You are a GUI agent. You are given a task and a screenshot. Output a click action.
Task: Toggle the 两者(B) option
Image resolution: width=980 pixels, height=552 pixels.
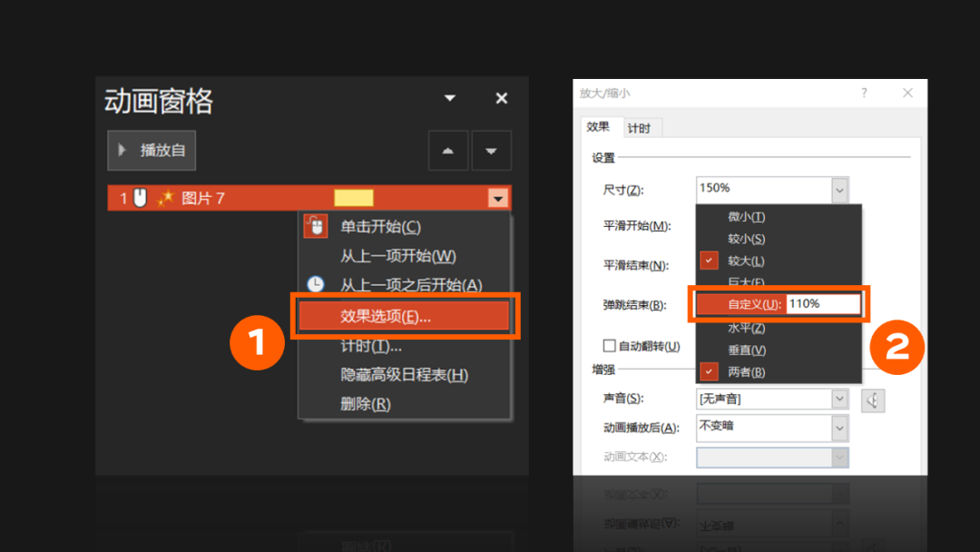pos(746,372)
